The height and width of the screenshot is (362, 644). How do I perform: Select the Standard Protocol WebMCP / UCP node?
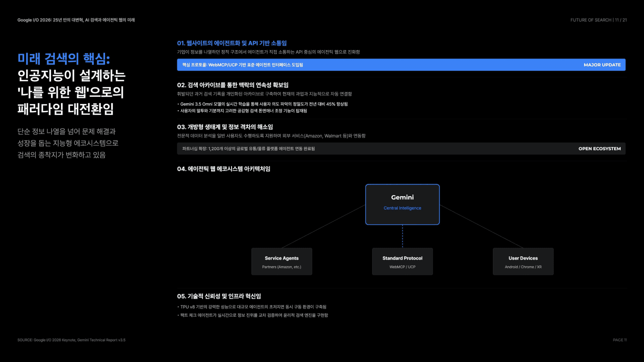402,261
